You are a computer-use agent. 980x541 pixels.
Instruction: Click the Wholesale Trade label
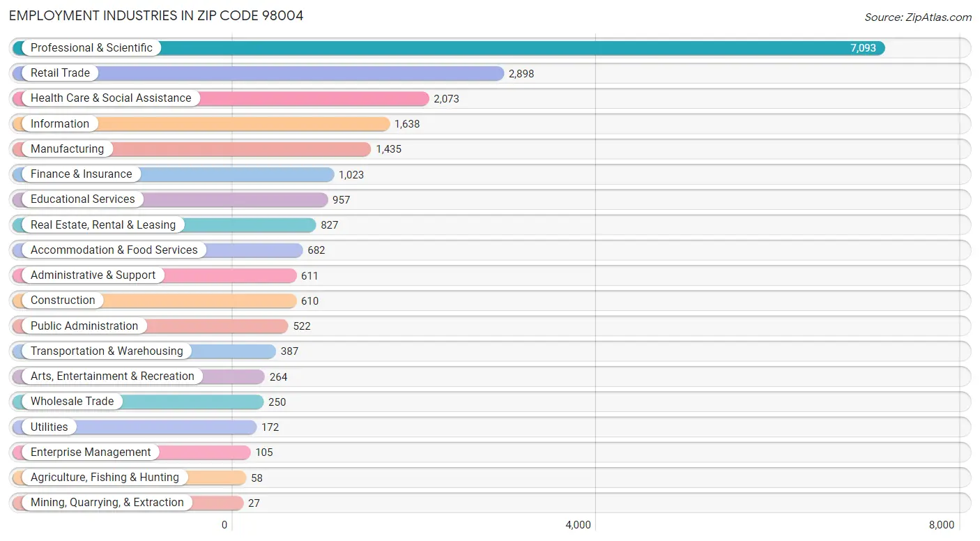72,402
